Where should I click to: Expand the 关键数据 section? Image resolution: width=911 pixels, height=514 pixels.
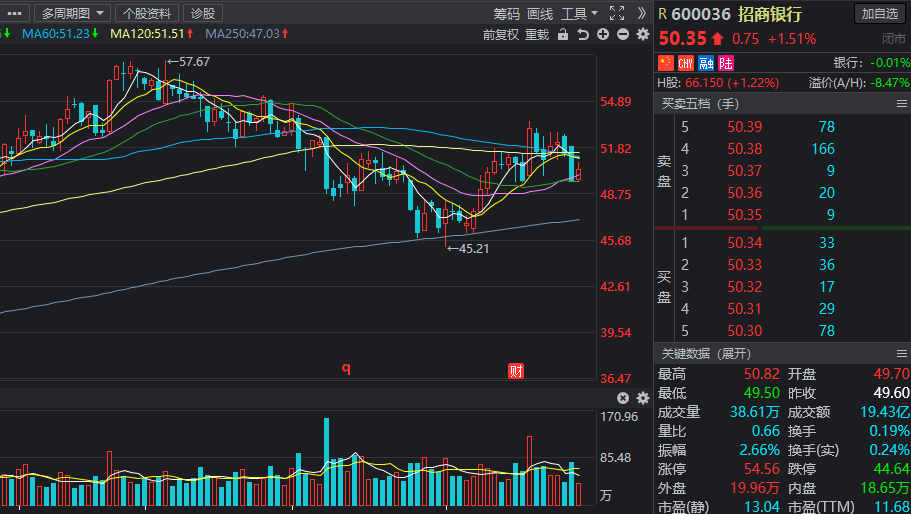pos(705,353)
